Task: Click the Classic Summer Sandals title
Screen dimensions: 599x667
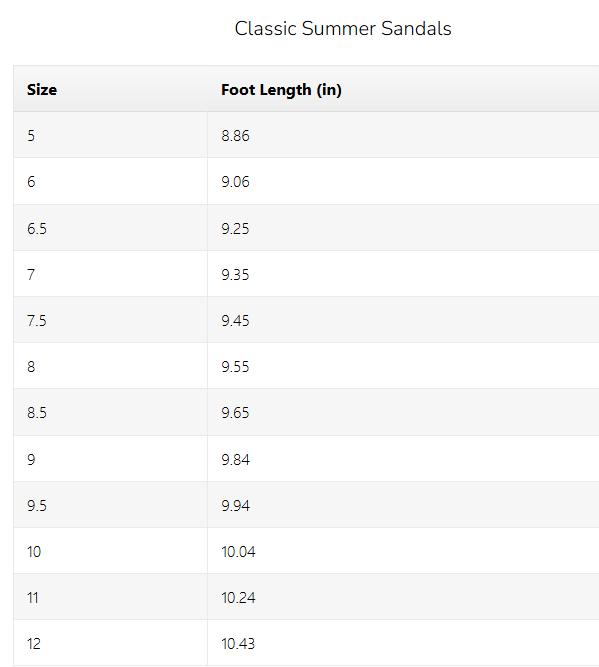Action: [343, 29]
